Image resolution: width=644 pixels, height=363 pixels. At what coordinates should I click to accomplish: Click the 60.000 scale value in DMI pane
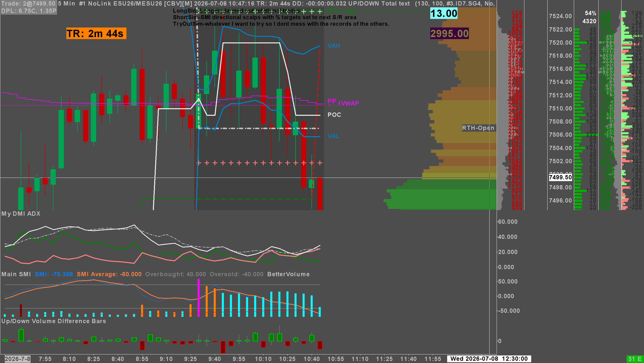[508, 222]
